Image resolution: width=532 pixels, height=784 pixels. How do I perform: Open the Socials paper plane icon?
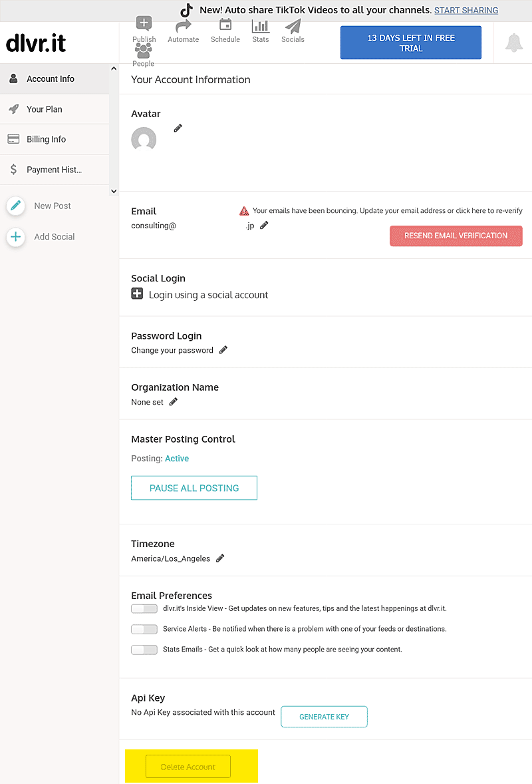(x=293, y=26)
